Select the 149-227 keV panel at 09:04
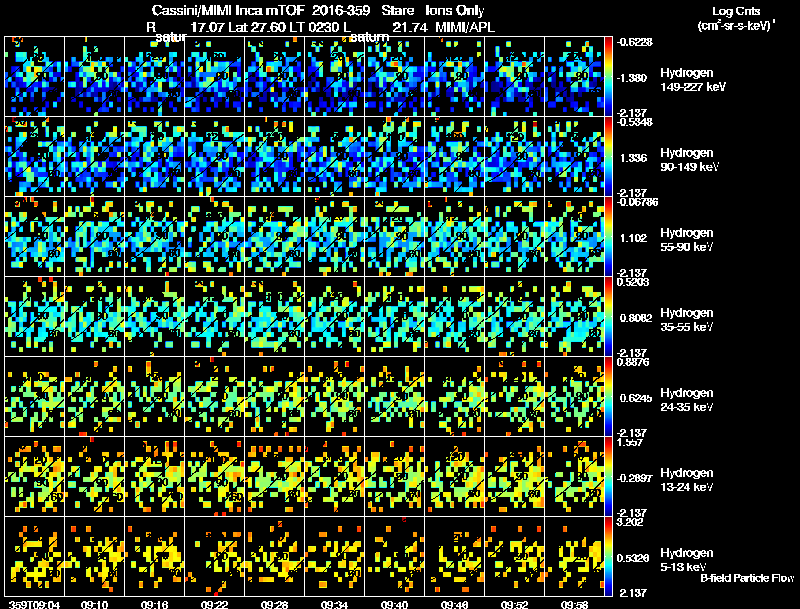This screenshot has width=800, height=609. tap(35, 77)
